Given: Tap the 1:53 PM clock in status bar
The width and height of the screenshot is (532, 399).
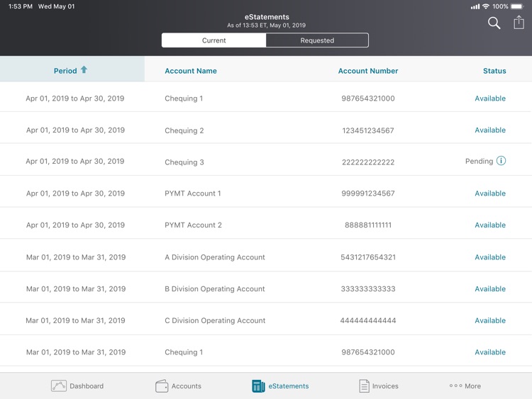Looking at the screenshot, I should 21,6.
